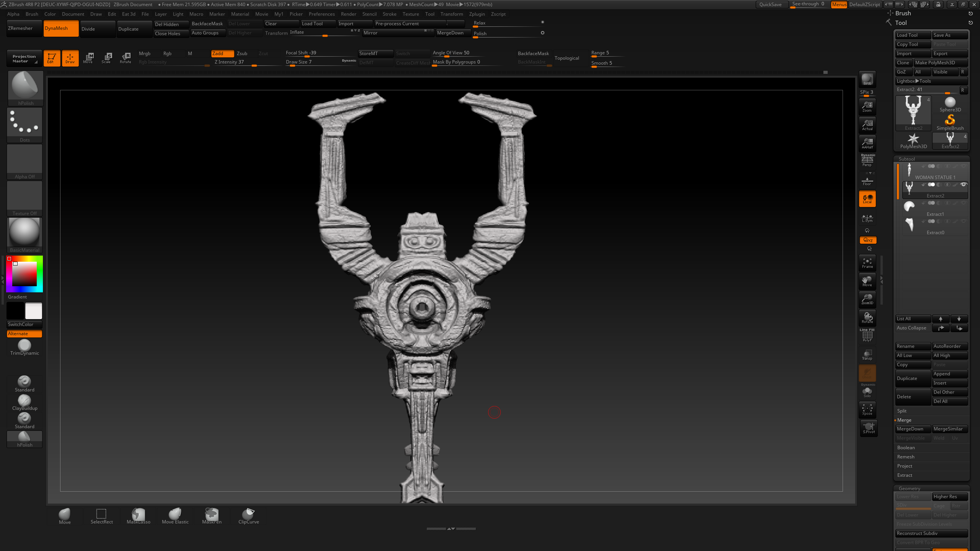
Task: Select the Extract1 subtool thumbnail
Action: pos(909,207)
